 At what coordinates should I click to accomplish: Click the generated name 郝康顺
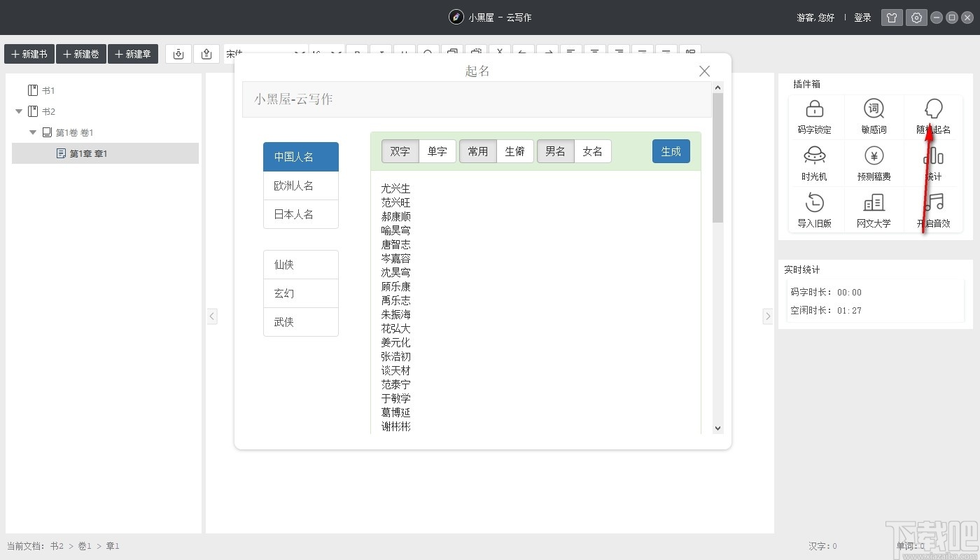pyautogui.click(x=396, y=216)
